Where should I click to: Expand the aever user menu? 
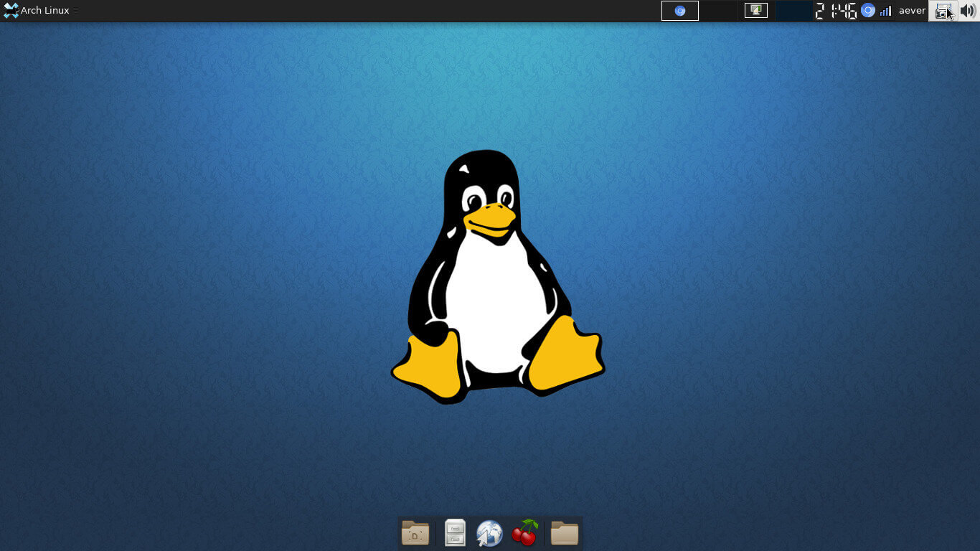click(912, 11)
